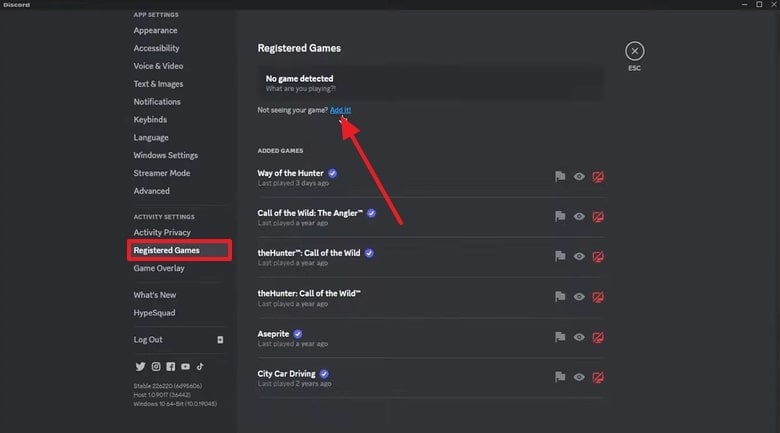Select Language settings

pyautogui.click(x=151, y=137)
